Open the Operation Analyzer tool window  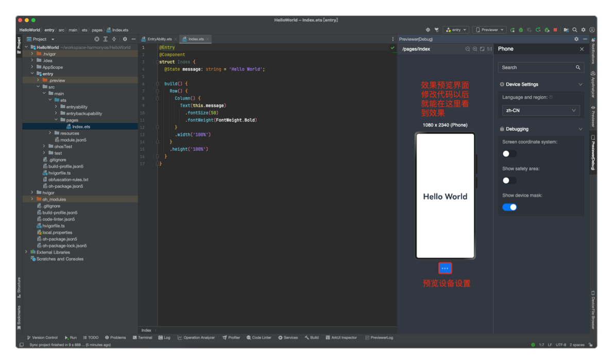click(x=196, y=337)
